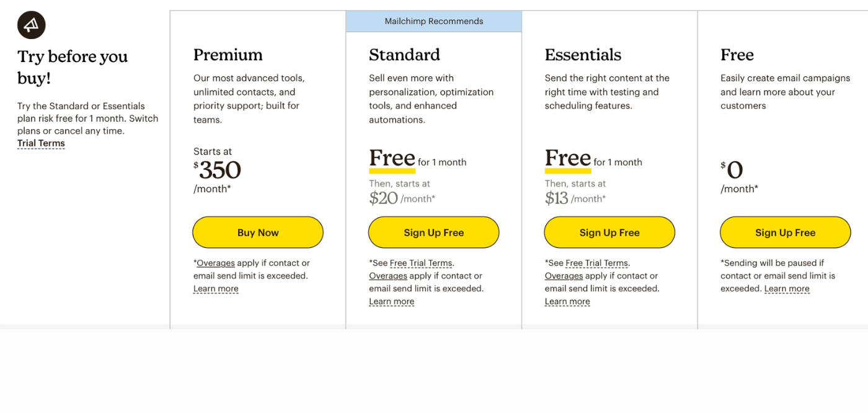The image size is (868, 413).
Task: Click Buy Now for Premium plan
Action: pyautogui.click(x=258, y=233)
